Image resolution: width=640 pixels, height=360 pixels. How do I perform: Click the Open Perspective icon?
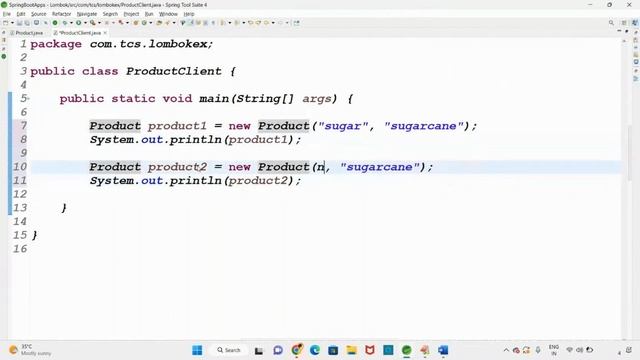point(624,23)
